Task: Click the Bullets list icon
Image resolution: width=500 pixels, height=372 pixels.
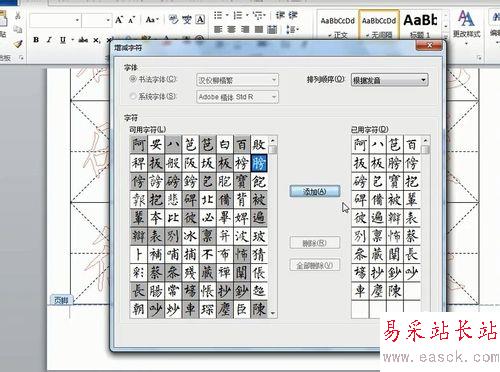Action: 218,15
